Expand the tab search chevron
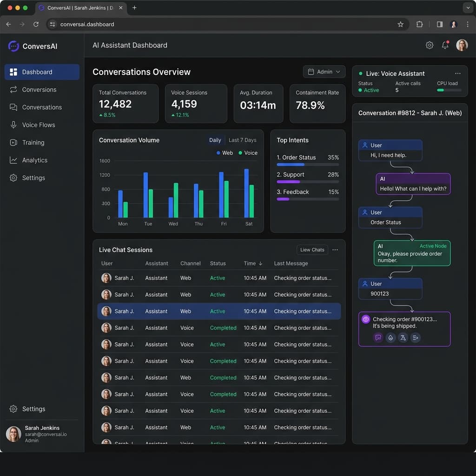 (468, 7)
